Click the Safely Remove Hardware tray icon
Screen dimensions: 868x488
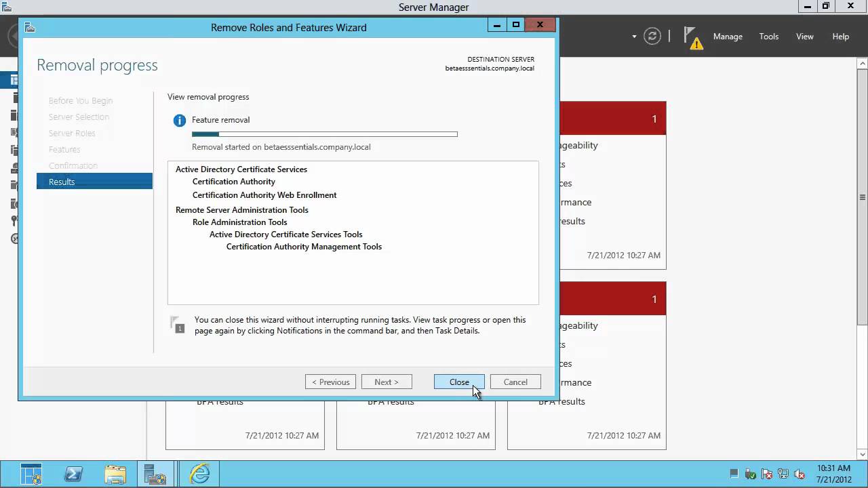[751, 474]
